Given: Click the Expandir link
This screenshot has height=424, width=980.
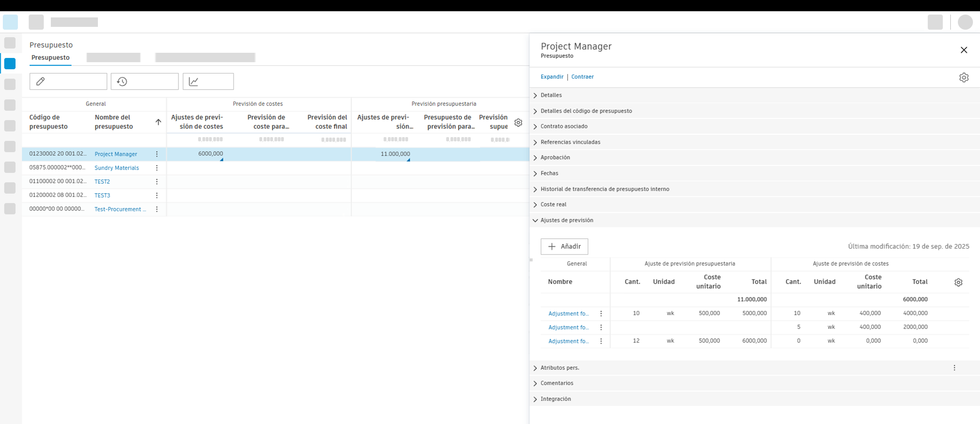Looking at the screenshot, I should click(552, 77).
